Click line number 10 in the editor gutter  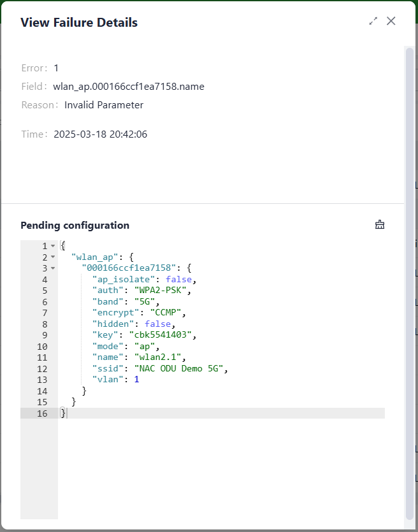click(42, 347)
